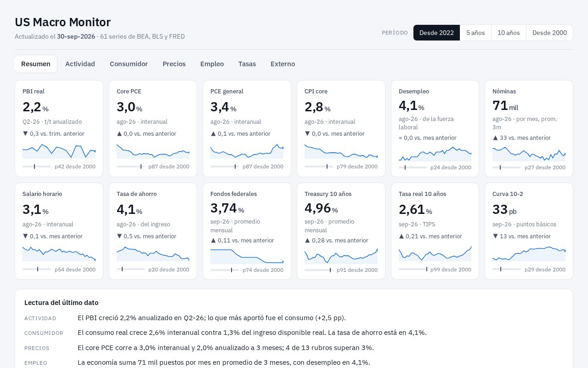Image resolution: width=588 pixels, height=368 pixels.
Task: Click the "US Macro Monitor" heading
Action: tap(63, 22)
